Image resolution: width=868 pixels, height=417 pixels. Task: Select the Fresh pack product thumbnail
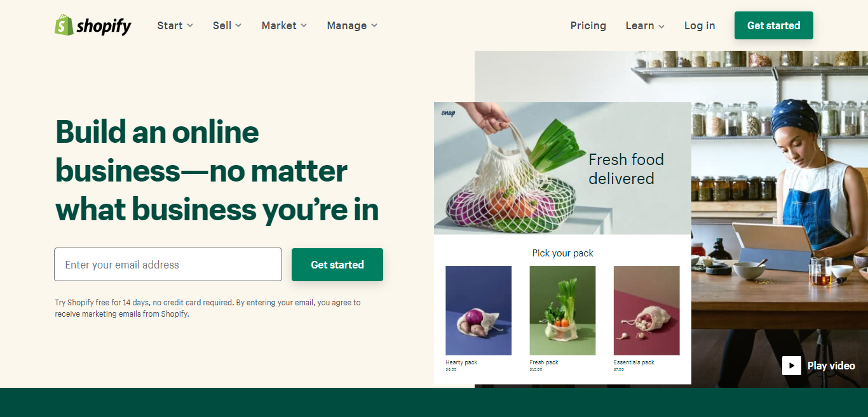562,310
